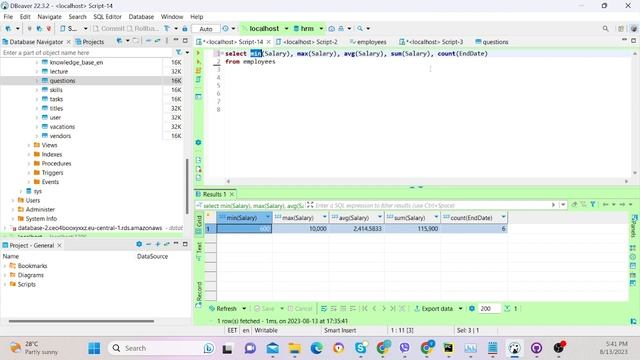This screenshot has width=640, height=360.
Task: Click the max(Salary) value 10,000
Action: [x=300, y=229]
